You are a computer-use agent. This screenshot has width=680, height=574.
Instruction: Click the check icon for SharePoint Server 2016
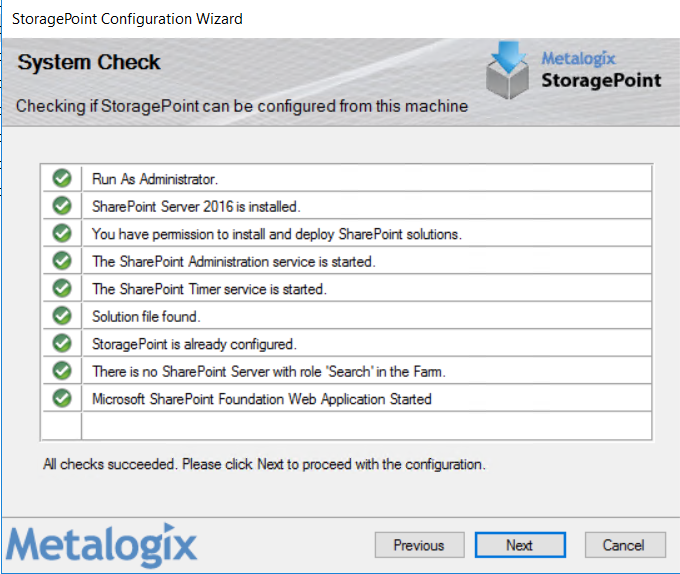pos(62,206)
